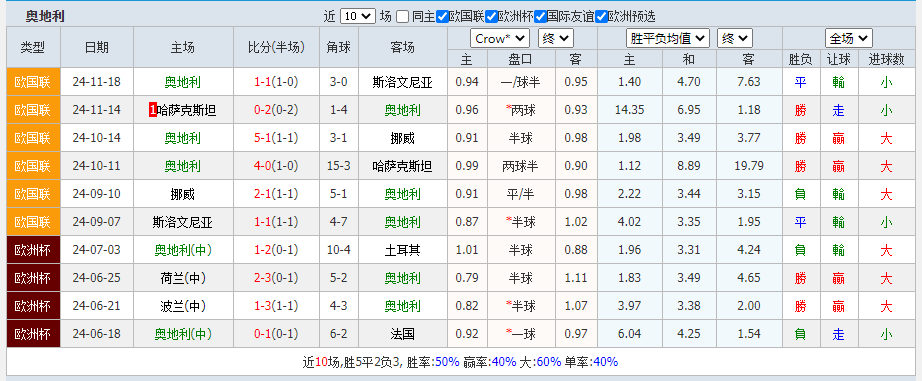
Task: Click the 进球数 column header
Action: pos(886,59)
